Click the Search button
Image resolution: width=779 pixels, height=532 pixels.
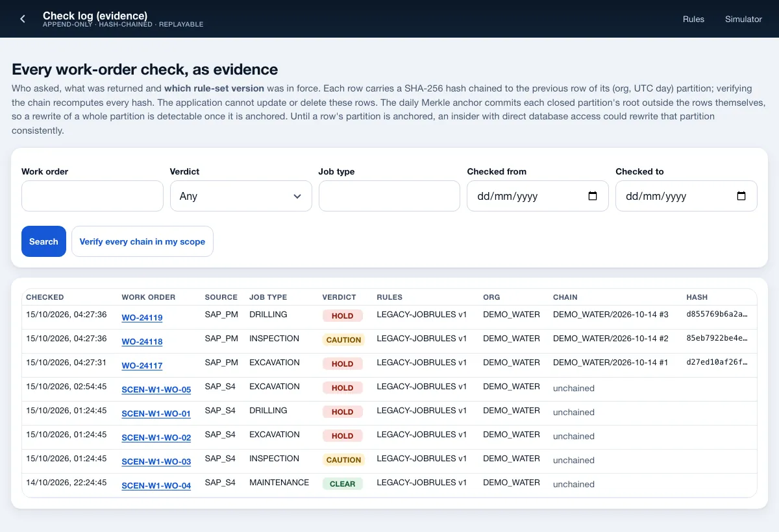43,241
